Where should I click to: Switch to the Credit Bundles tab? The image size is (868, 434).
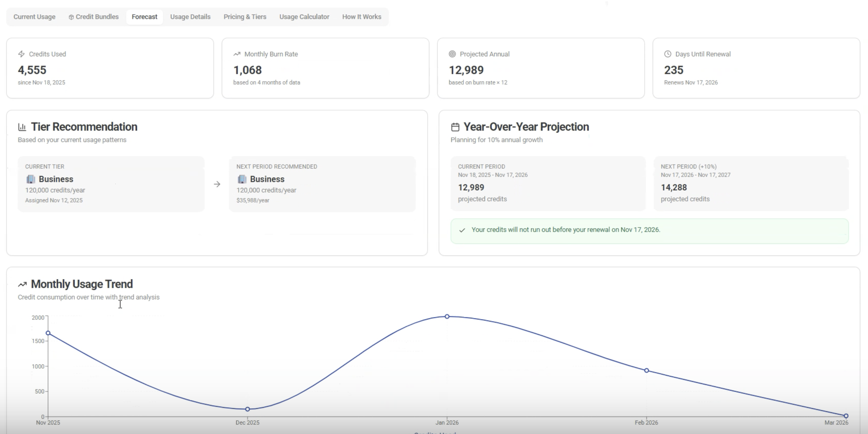tap(94, 17)
